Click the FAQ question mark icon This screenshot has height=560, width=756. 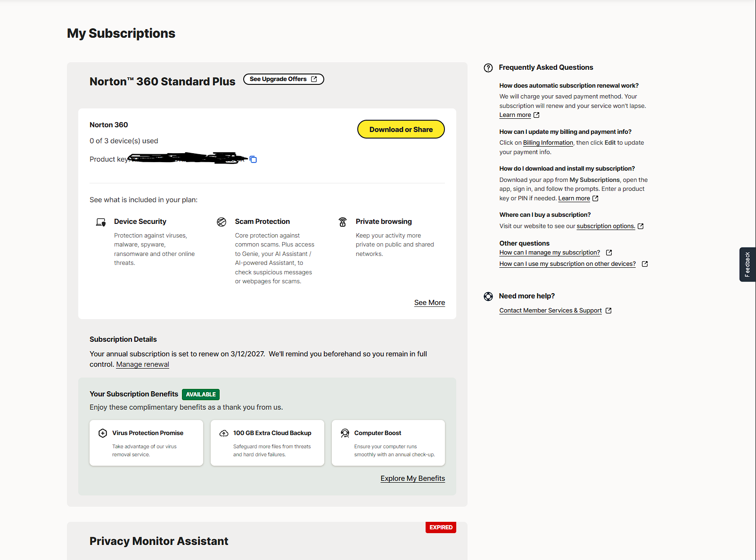tap(488, 68)
